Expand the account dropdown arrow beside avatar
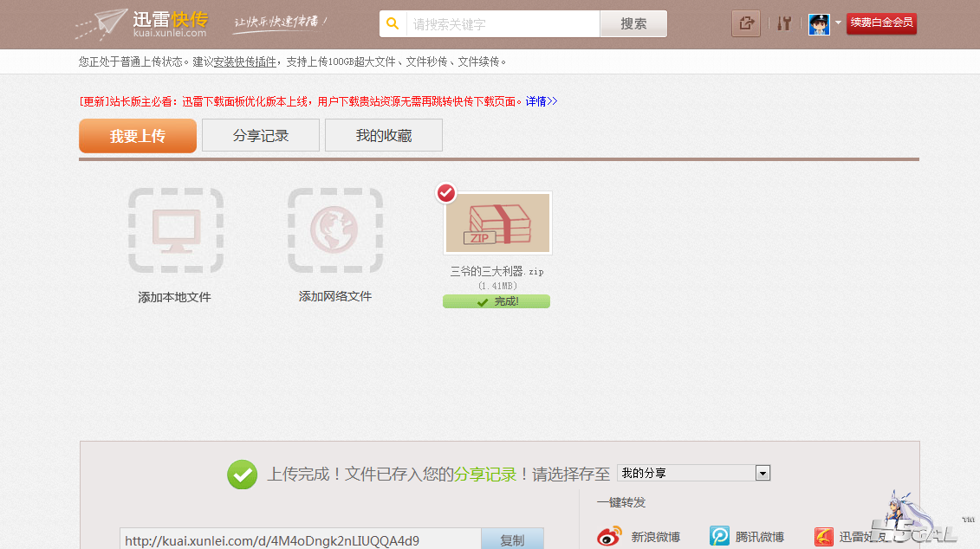This screenshot has height=549, width=980. point(838,23)
